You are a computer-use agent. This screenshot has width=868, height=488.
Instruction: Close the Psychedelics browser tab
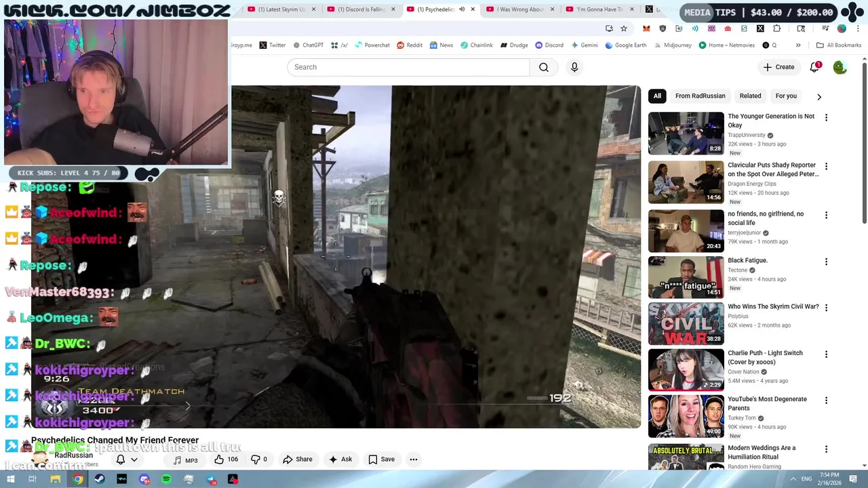[x=473, y=9]
